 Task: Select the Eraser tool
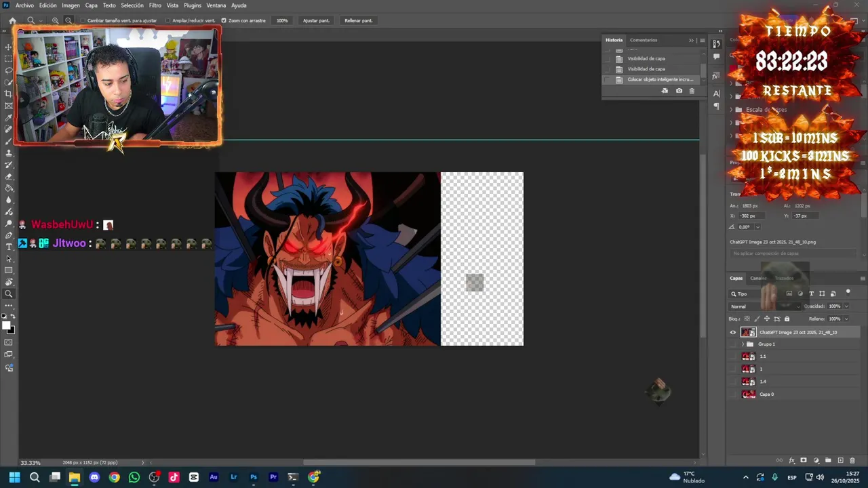[9, 176]
